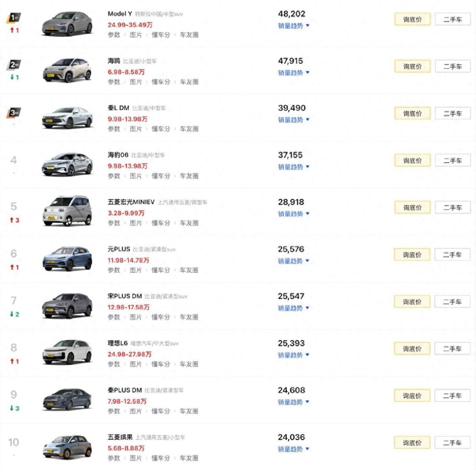Open the Model Y car thumbnail
Screen dimensions: 476x470
pyautogui.click(x=67, y=24)
